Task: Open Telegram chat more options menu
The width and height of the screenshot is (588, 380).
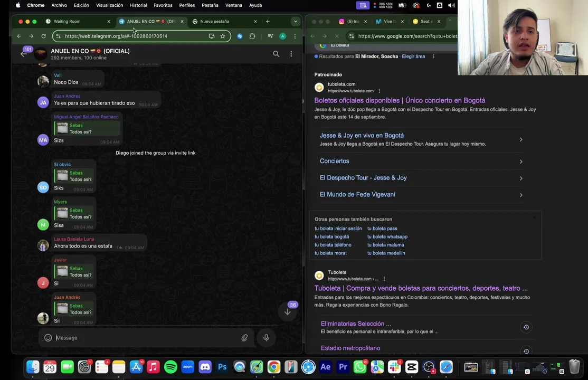Action: pyautogui.click(x=291, y=54)
